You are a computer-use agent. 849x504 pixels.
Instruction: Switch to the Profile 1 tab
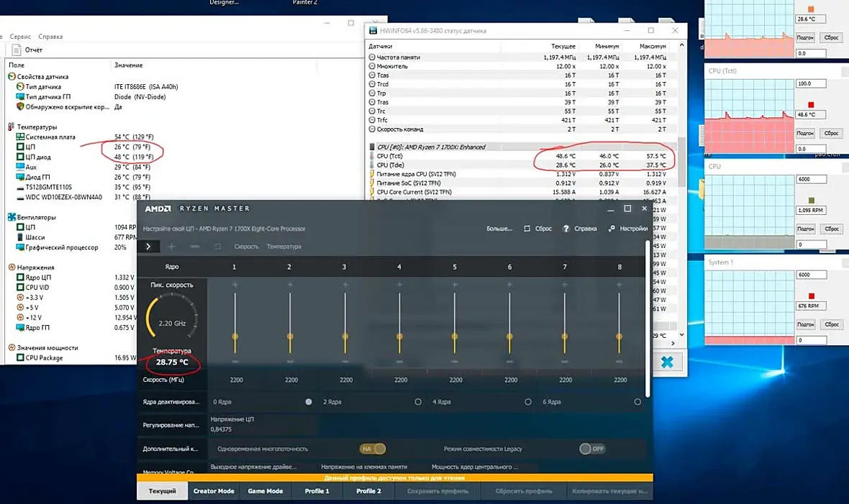coord(317,491)
